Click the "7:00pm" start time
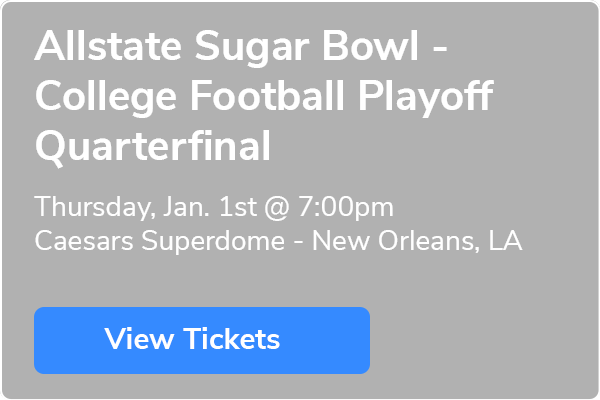This screenshot has height=400, width=600. tap(343, 208)
